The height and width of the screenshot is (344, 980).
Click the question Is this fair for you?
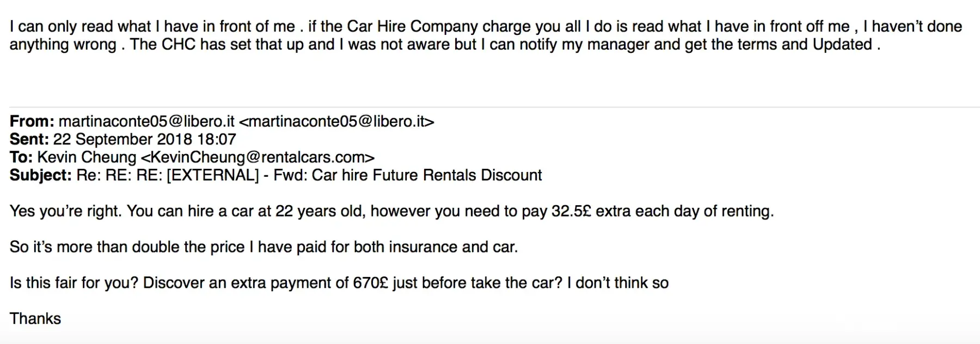[74, 283]
